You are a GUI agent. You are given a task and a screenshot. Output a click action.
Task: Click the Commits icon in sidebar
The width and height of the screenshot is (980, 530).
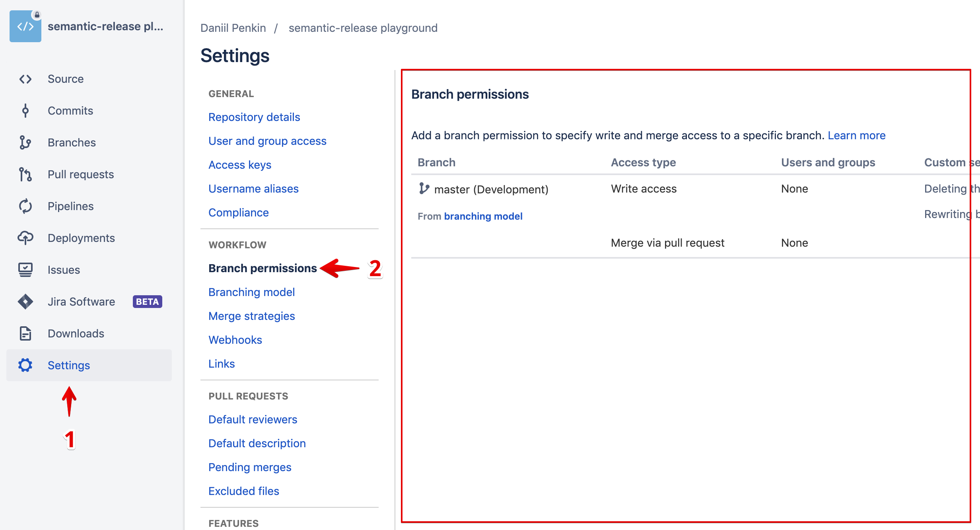[25, 111]
